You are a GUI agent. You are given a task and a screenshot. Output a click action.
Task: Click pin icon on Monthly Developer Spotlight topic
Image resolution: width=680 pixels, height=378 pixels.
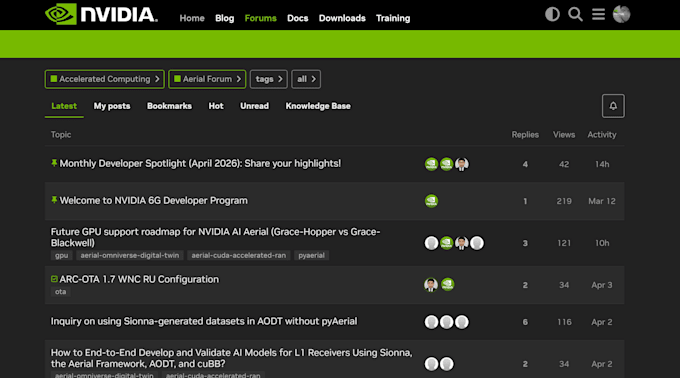coord(54,163)
